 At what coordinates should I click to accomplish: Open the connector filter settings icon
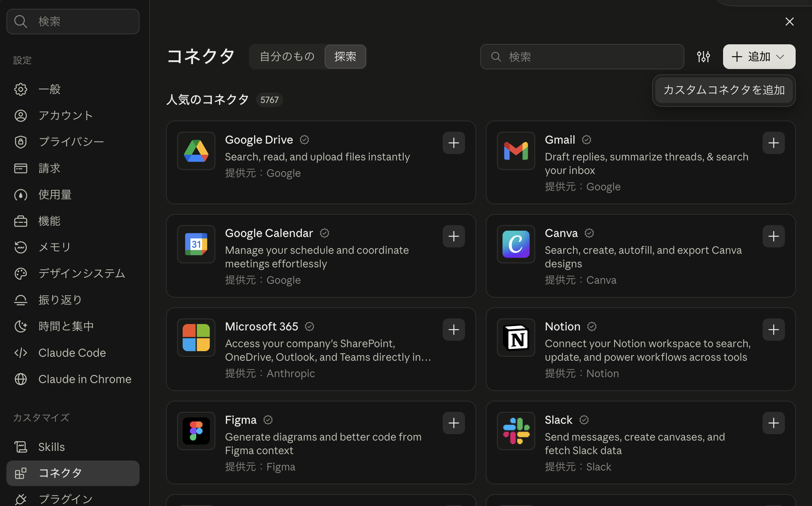coord(703,57)
